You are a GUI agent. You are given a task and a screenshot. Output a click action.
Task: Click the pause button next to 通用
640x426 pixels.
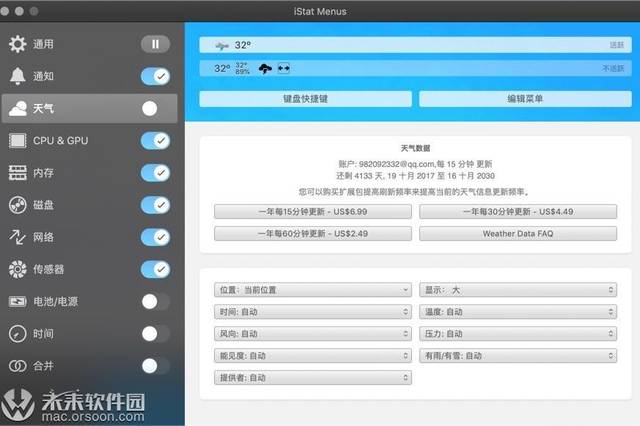(x=156, y=44)
